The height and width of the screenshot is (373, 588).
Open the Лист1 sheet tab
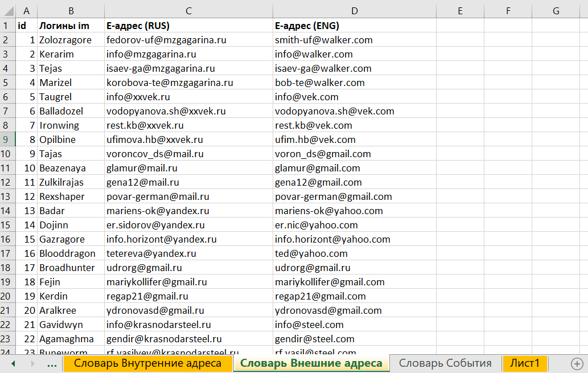click(524, 363)
